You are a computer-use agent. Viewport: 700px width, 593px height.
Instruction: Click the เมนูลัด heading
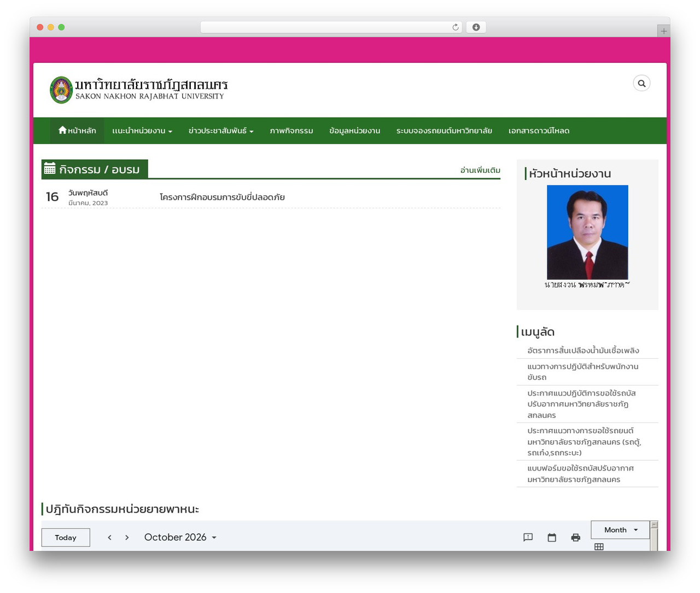[x=538, y=332]
